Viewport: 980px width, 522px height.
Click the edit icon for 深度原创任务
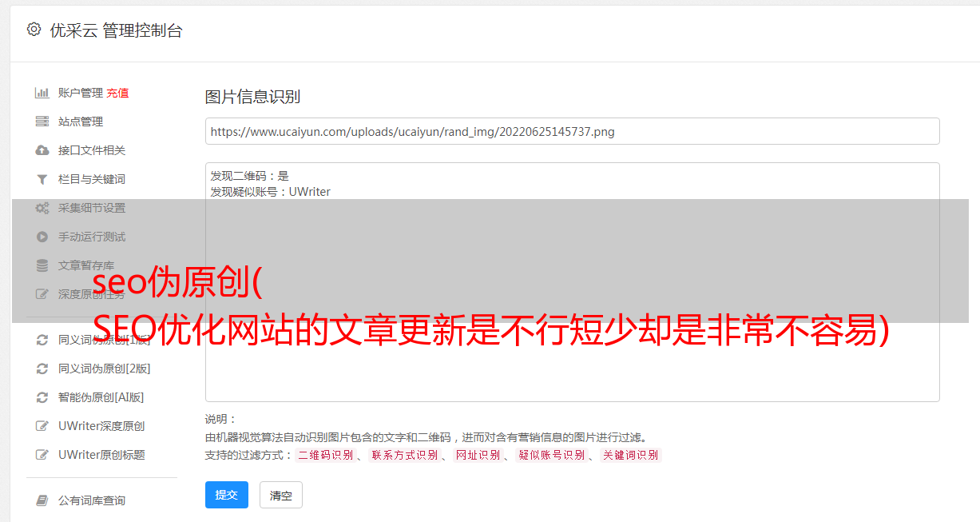click(x=42, y=294)
